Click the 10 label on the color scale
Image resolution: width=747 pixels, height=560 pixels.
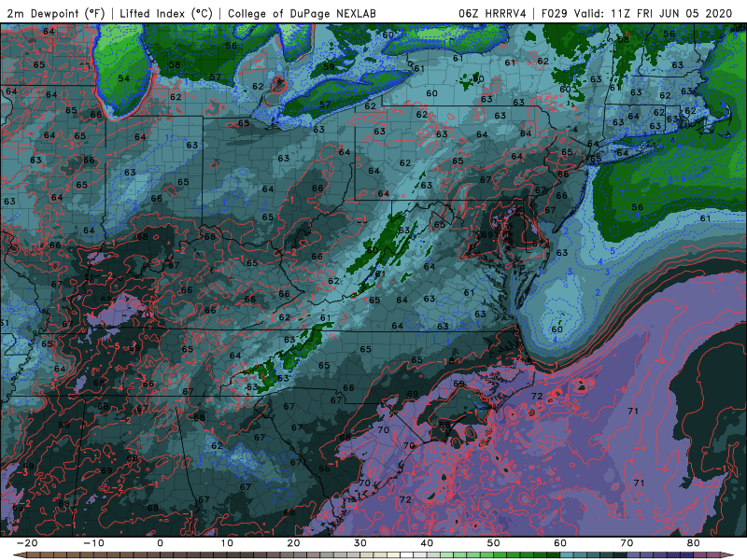(x=227, y=543)
